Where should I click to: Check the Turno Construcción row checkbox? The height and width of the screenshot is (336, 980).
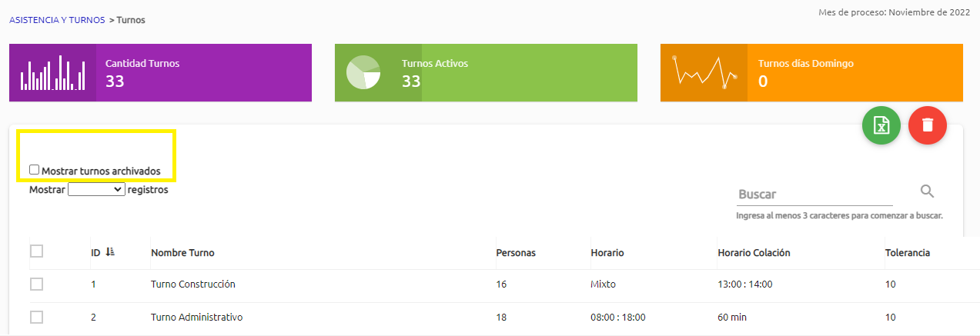coord(36,284)
